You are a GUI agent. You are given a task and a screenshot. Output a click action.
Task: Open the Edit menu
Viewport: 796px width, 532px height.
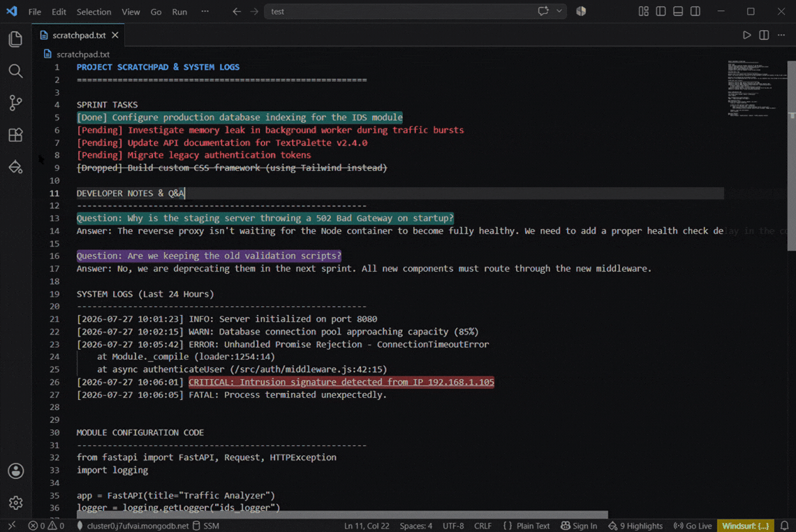click(x=59, y=12)
